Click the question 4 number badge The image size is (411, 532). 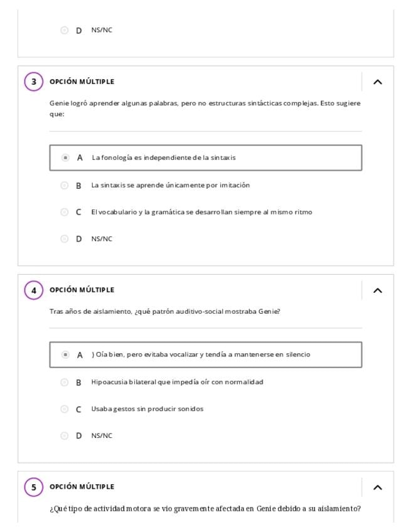tap(34, 290)
